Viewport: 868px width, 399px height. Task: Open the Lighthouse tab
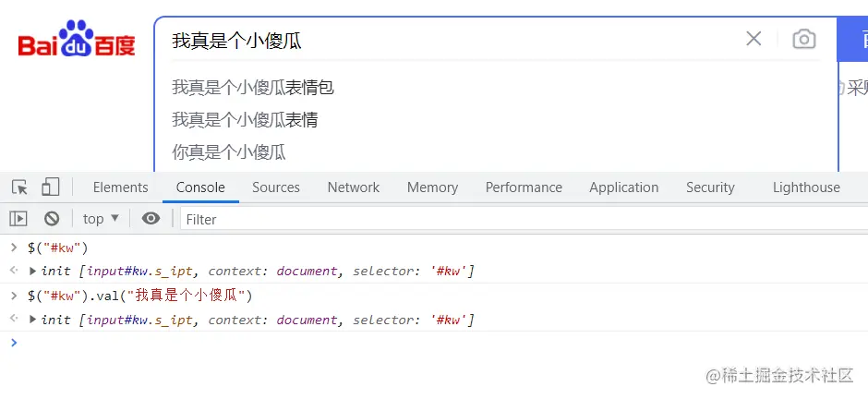coord(806,187)
